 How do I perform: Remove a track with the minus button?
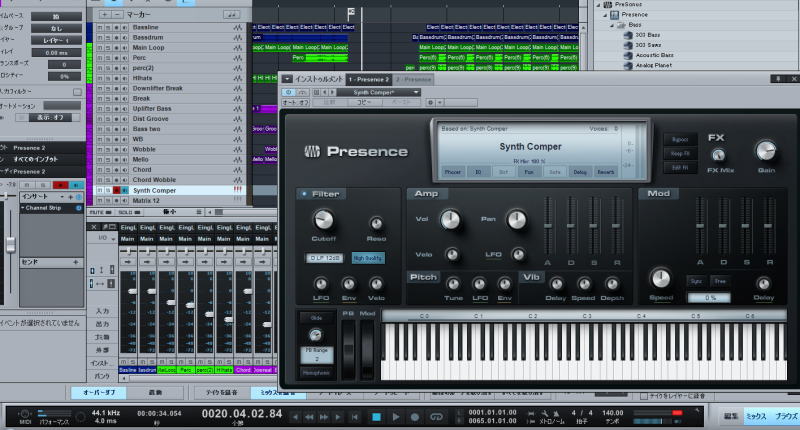(117, 15)
